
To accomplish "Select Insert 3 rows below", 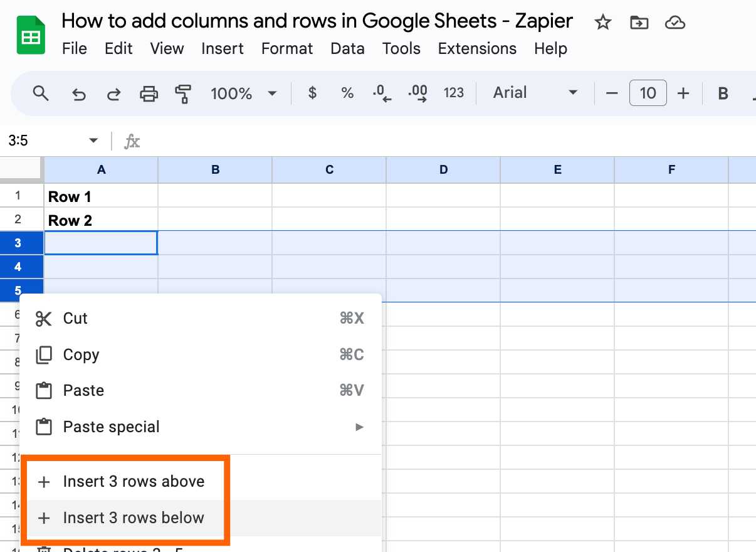I will [x=201, y=518].
